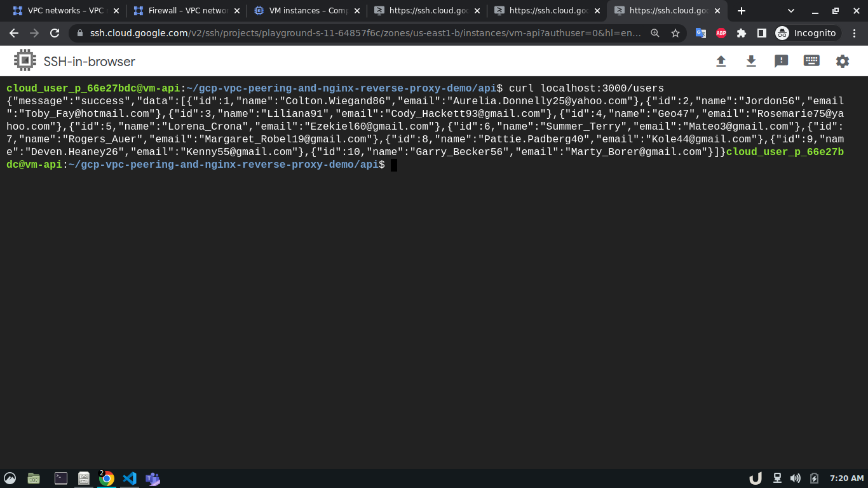The width and height of the screenshot is (868, 488).
Task: Check the battery status tray icon
Action: (x=815, y=478)
